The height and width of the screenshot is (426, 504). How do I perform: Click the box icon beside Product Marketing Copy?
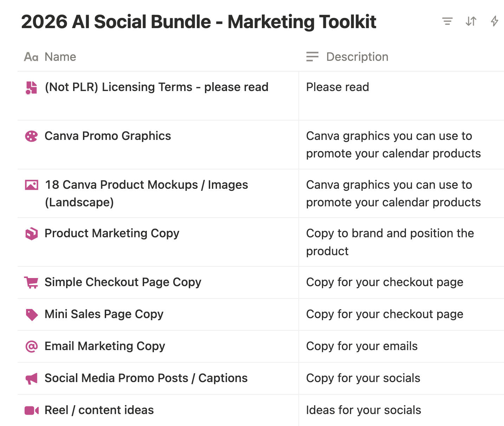click(x=31, y=234)
